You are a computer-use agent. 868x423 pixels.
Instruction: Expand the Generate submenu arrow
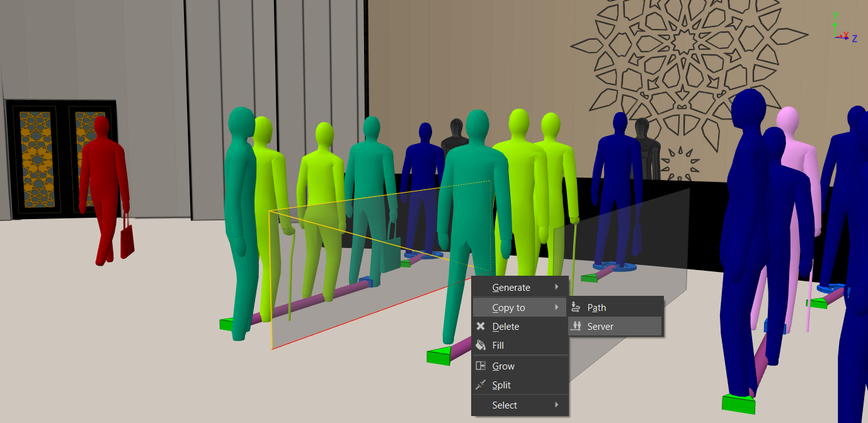coord(557,287)
